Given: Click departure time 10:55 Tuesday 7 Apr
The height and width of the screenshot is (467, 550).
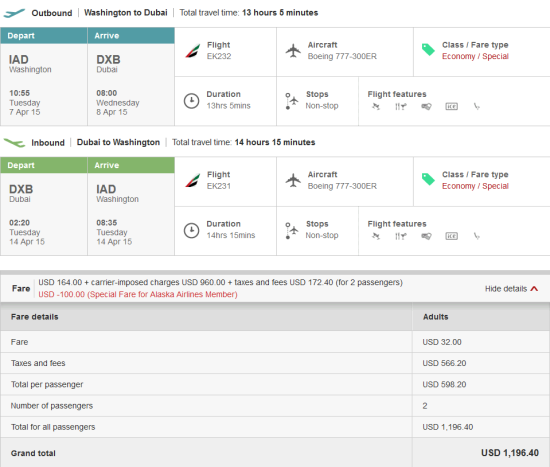Looking at the screenshot, I should [25, 102].
